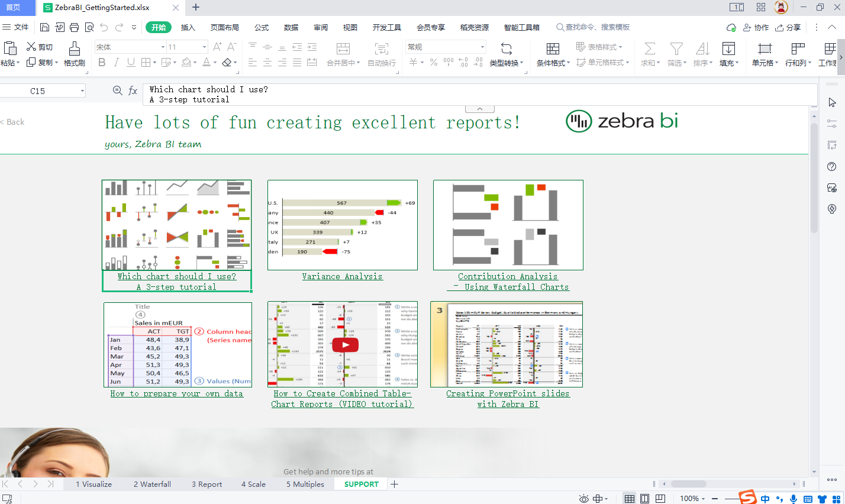The image size is (845, 504).
Task: Click the Undo arrow icon
Action: click(104, 27)
